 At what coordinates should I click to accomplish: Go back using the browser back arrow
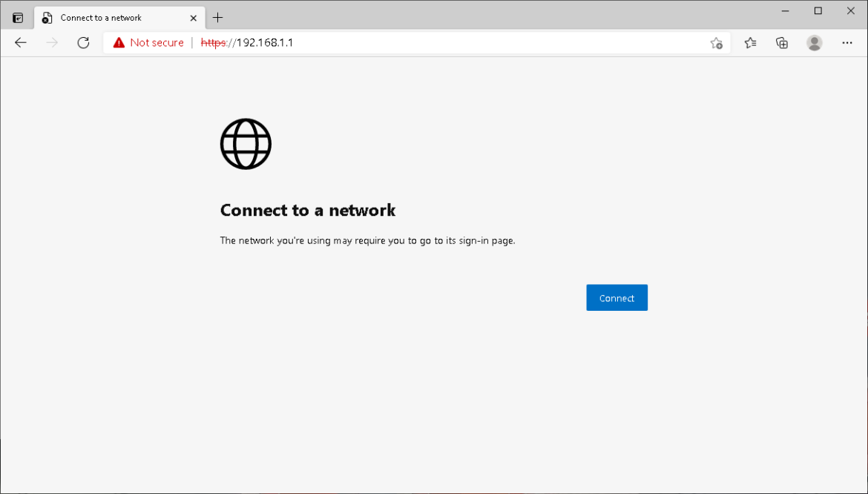tap(21, 42)
